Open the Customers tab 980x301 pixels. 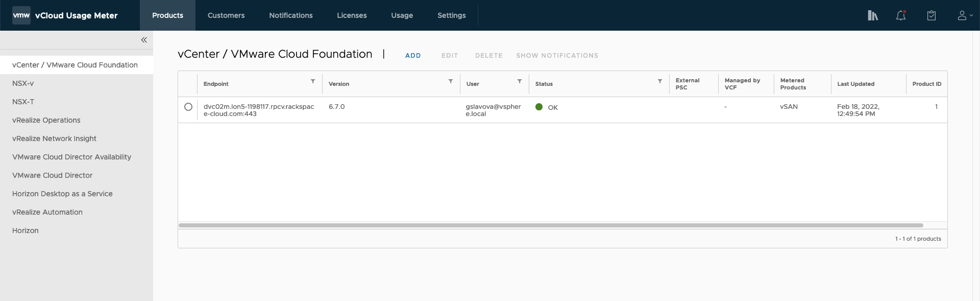coord(226,15)
